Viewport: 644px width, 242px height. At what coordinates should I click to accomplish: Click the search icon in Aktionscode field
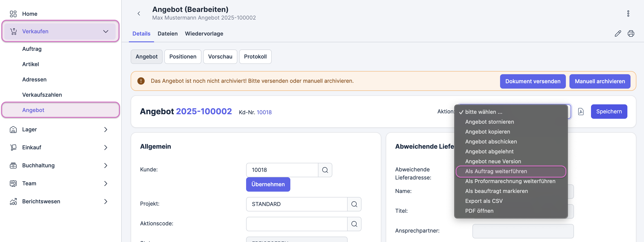(354, 224)
